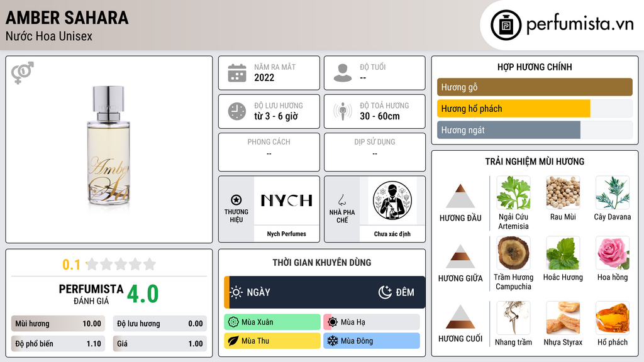Open the Trầm Hương Campuchia note thumbnail
Screen dimensions: 644x362
(x=513, y=253)
